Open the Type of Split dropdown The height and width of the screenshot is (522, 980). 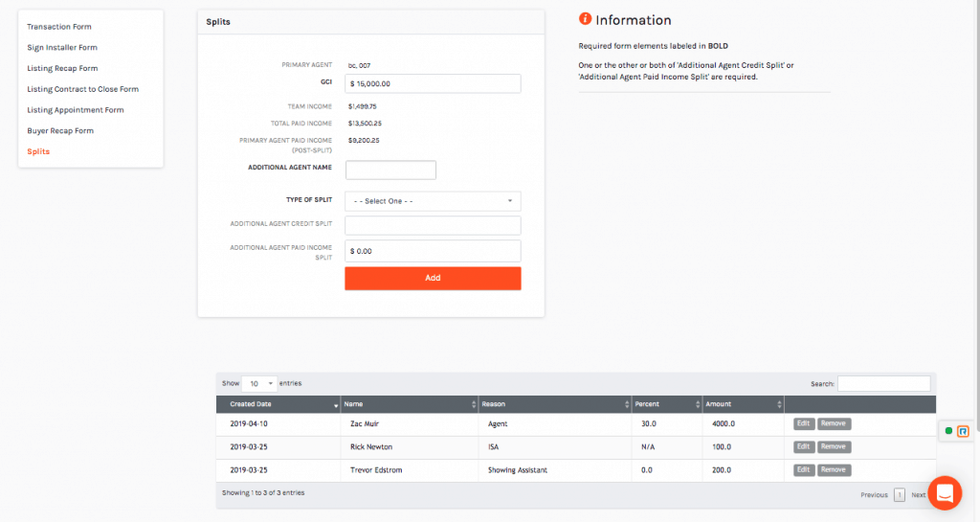[433, 201]
